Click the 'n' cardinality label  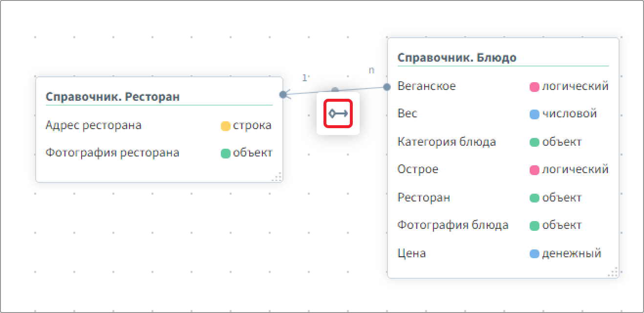[x=371, y=70]
